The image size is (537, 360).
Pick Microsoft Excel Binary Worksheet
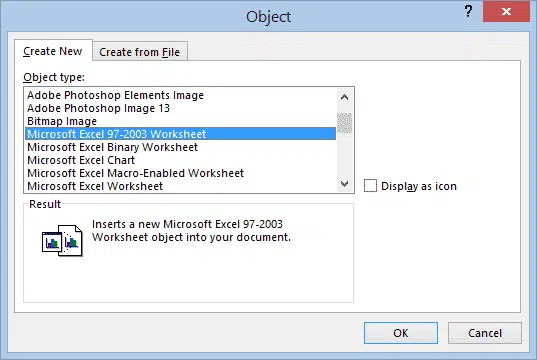(x=180, y=147)
